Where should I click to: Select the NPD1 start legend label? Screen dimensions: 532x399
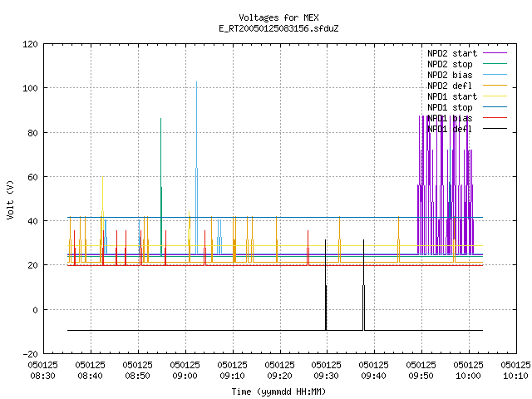click(x=452, y=96)
